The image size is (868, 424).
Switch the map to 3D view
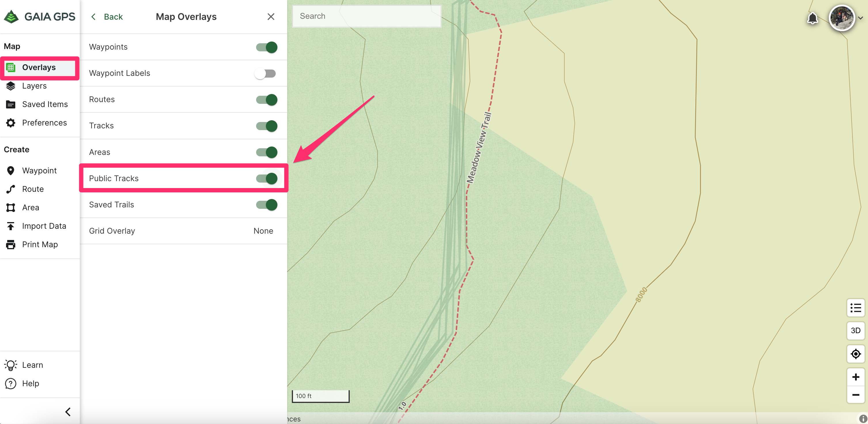855,330
